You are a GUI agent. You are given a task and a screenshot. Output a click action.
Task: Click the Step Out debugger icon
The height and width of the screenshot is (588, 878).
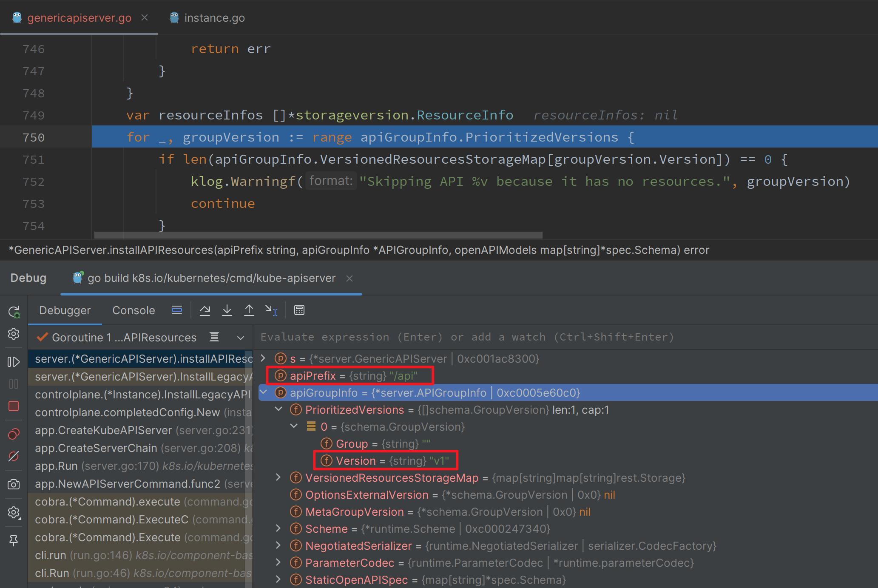249,310
